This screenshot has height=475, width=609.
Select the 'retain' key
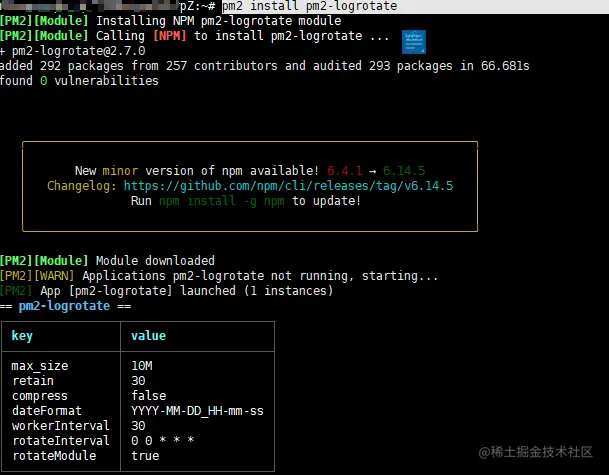pos(33,381)
